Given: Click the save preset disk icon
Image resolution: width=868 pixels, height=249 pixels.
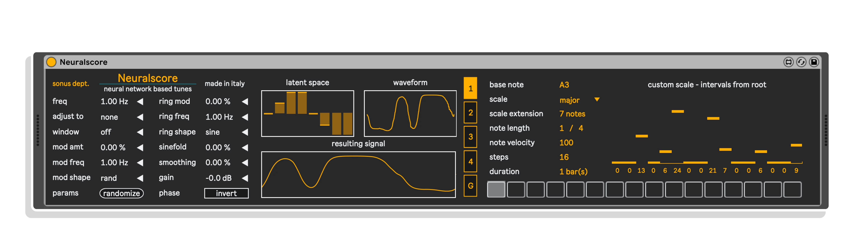Looking at the screenshot, I should [814, 62].
